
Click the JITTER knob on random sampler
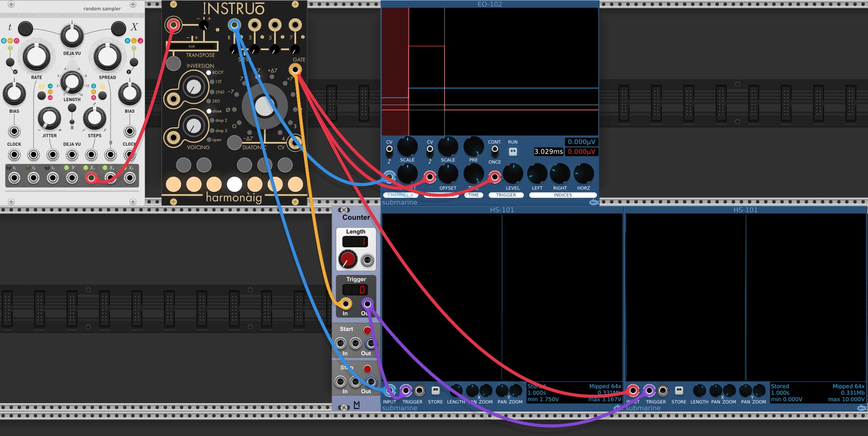click(49, 118)
